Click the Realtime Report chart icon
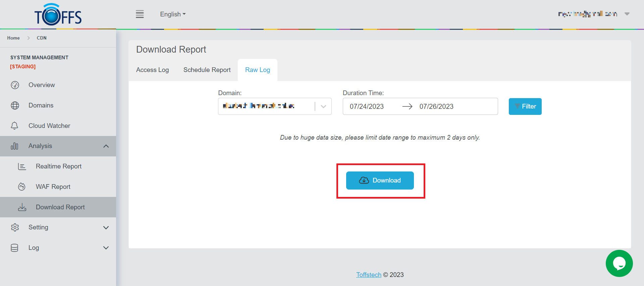 point(22,166)
